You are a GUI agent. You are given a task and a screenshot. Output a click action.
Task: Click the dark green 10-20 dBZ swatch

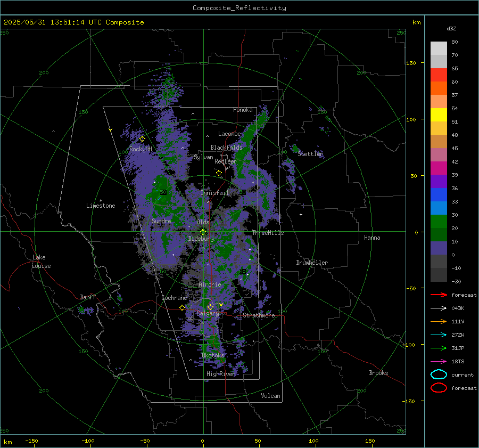439,234
